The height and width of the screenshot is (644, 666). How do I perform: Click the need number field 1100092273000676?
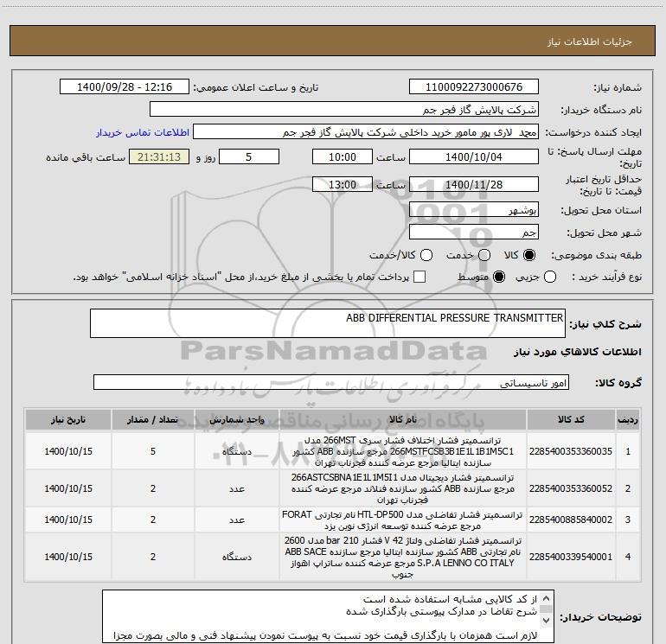(474, 87)
